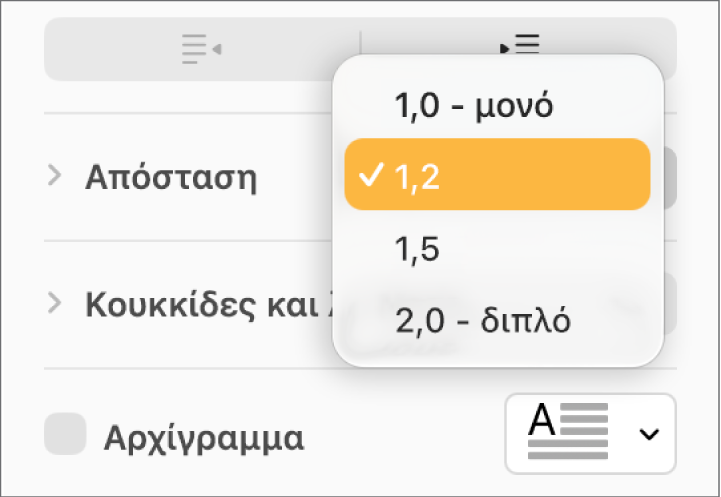Enable the Αρχίγραμμα checkbox
Screen dimensions: 721x497
click(x=65, y=434)
